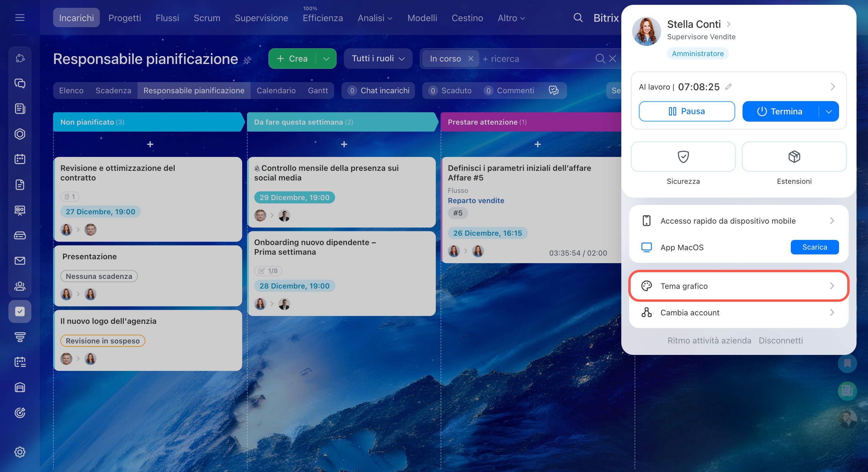Screen dimensions: 868x472
Task: Expand the Crea button dropdown arrow
Action: 326,59
